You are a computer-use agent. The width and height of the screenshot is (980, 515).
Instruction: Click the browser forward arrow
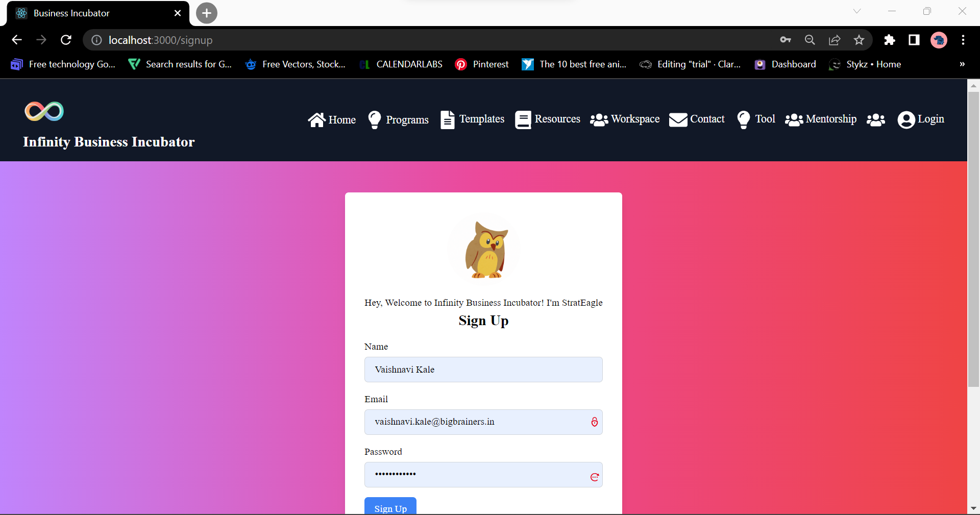(x=41, y=40)
